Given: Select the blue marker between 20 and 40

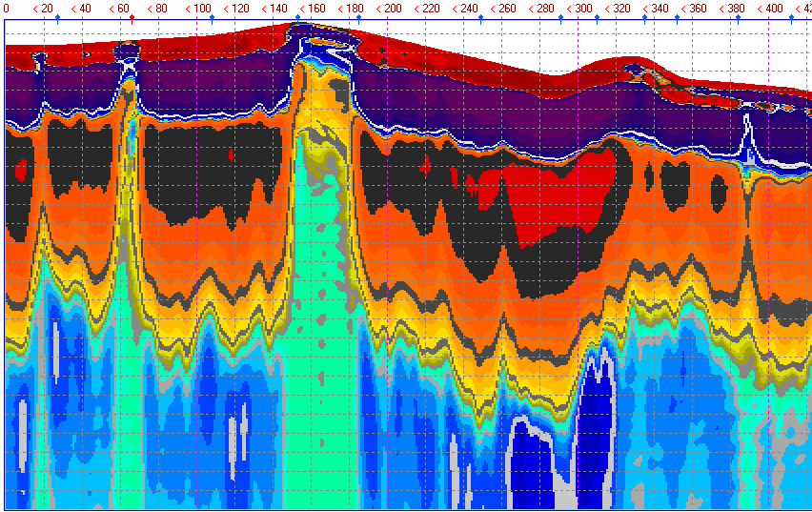Looking at the screenshot, I should pos(57,18).
